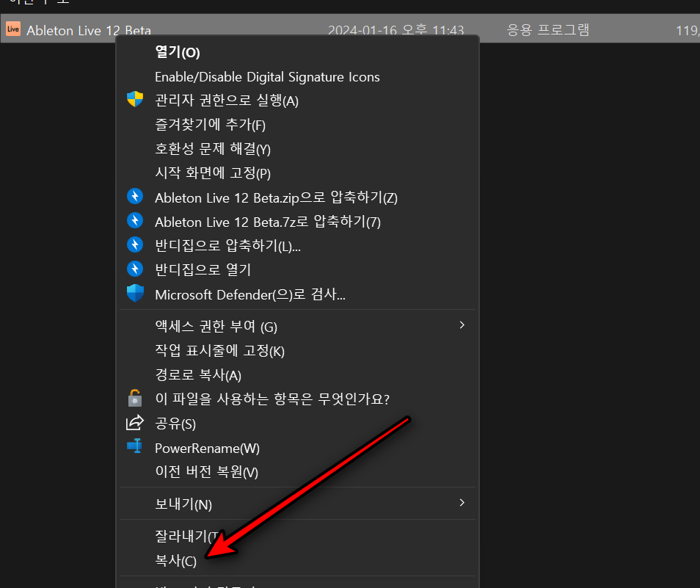Click the admin shield icon beside 관리자 권한으로 실행
Image resolution: width=700 pixels, height=588 pixels.
[135, 99]
